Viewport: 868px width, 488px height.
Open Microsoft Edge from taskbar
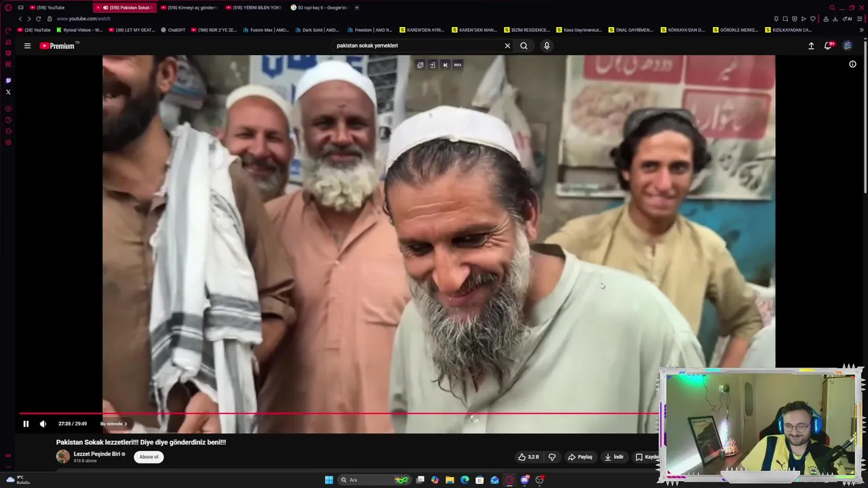(x=465, y=480)
